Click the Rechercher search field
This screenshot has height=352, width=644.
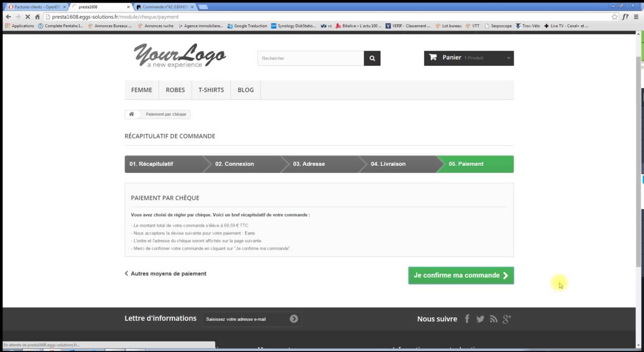coord(311,58)
